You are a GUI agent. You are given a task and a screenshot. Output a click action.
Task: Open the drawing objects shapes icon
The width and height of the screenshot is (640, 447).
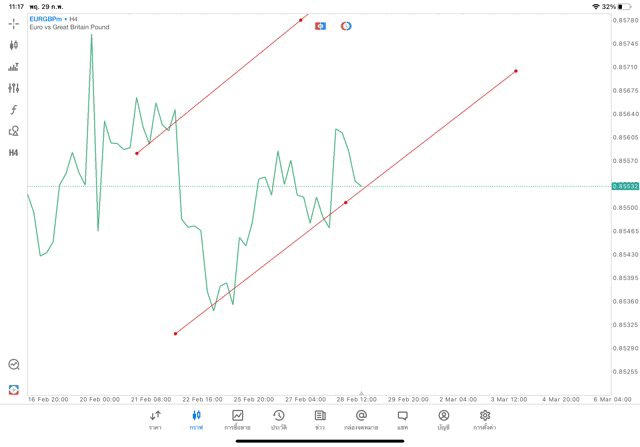(x=14, y=131)
